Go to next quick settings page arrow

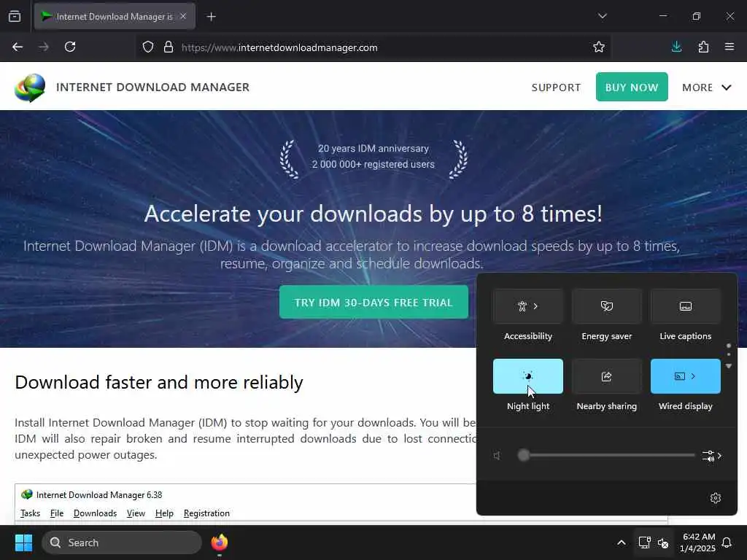pos(729,366)
